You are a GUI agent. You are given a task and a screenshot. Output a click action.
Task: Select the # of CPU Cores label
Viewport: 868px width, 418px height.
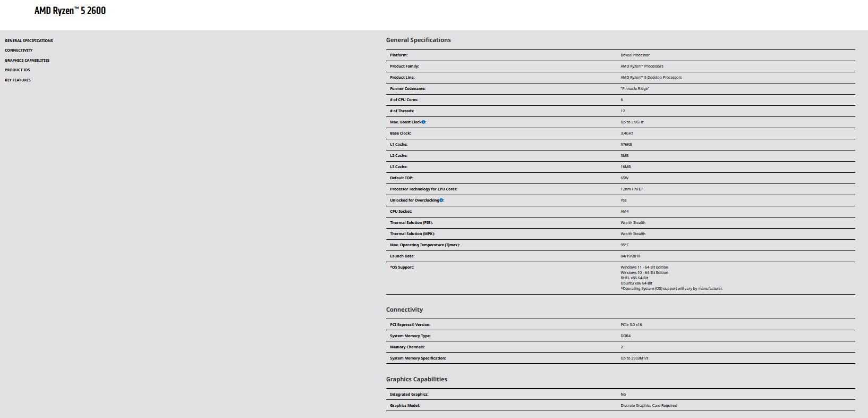point(404,99)
